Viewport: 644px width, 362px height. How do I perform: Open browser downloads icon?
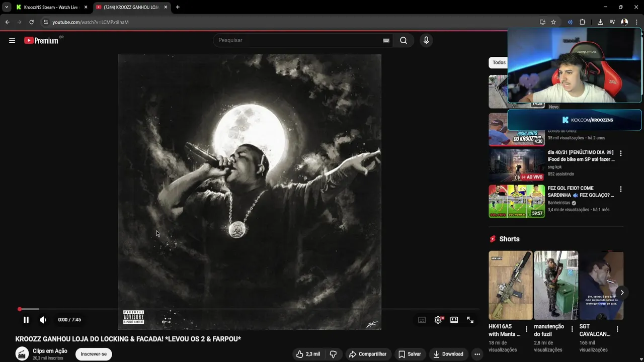tap(600, 22)
